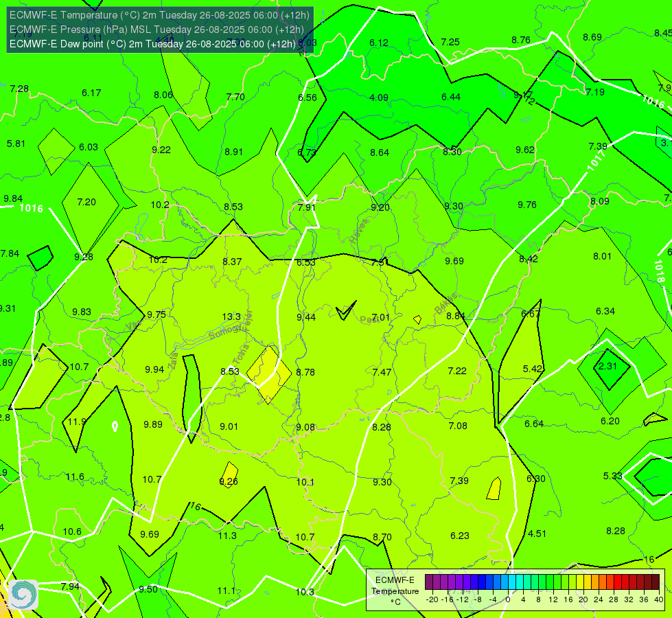Click the 8.69 dew point value

point(592,37)
